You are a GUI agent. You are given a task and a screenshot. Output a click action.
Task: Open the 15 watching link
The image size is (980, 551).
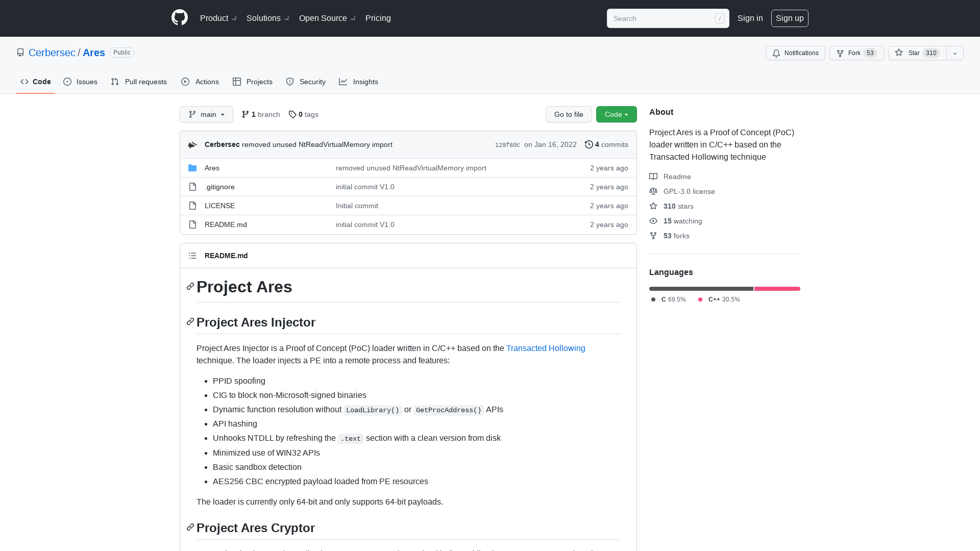pyautogui.click(x=676, y=221)
